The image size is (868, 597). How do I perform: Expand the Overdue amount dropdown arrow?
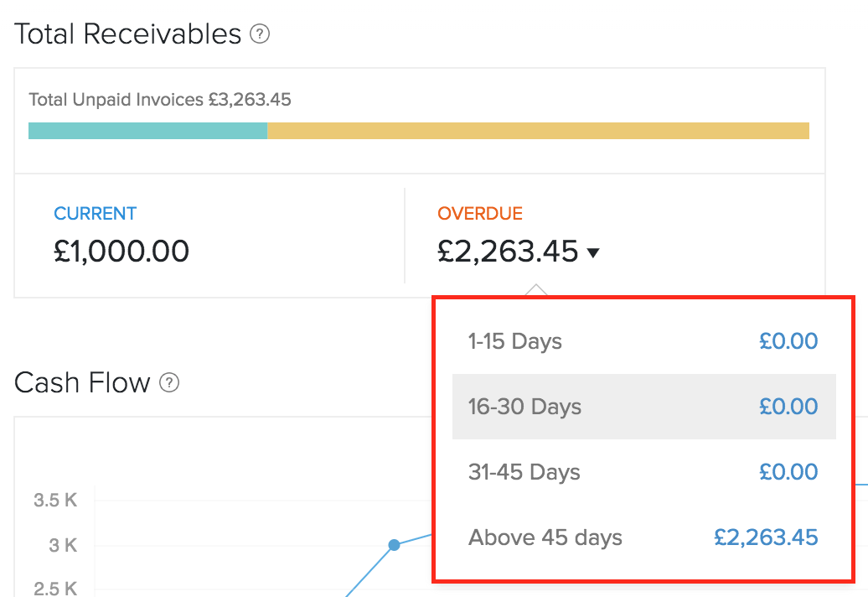593,252
